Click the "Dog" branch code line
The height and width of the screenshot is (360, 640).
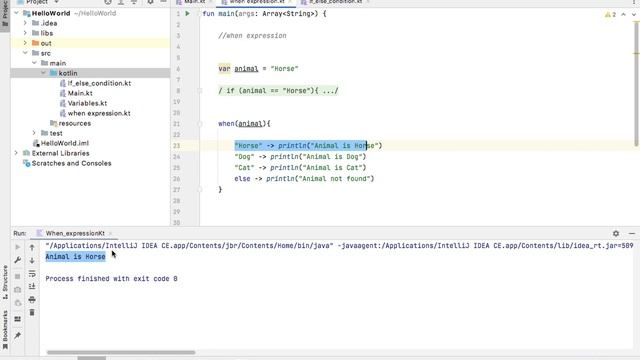click(x=300, y=157)
